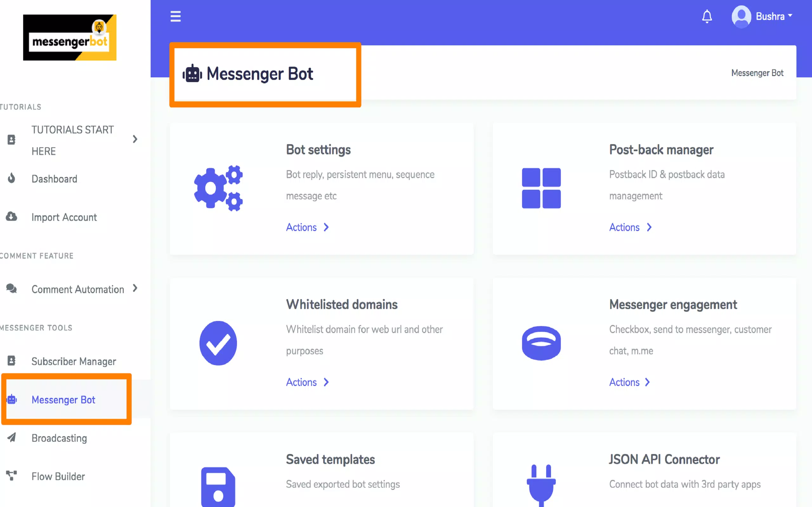The image size is (812, 507).
Task: Click the Messenger engagement Actions link
Action: (x=631, y=382)
